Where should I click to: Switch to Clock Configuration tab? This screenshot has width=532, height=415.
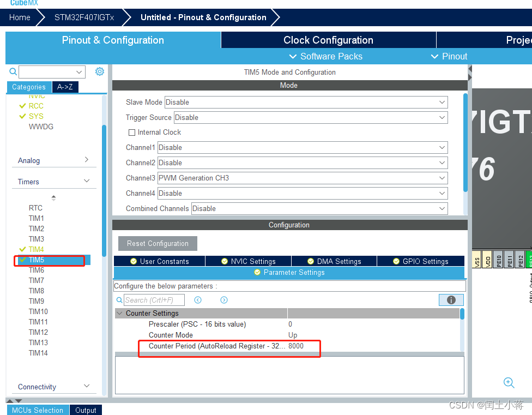(x=329, y=40)
